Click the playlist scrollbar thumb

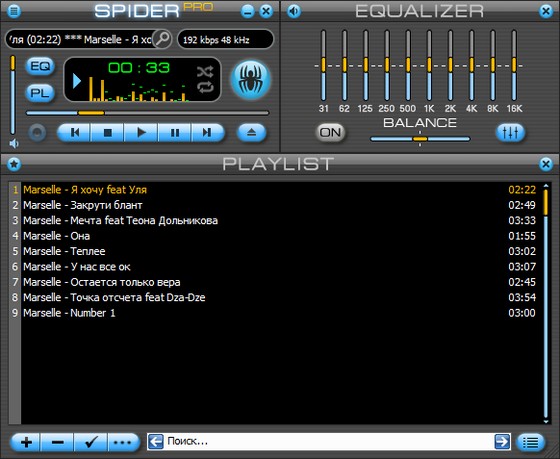coord(546,202)
